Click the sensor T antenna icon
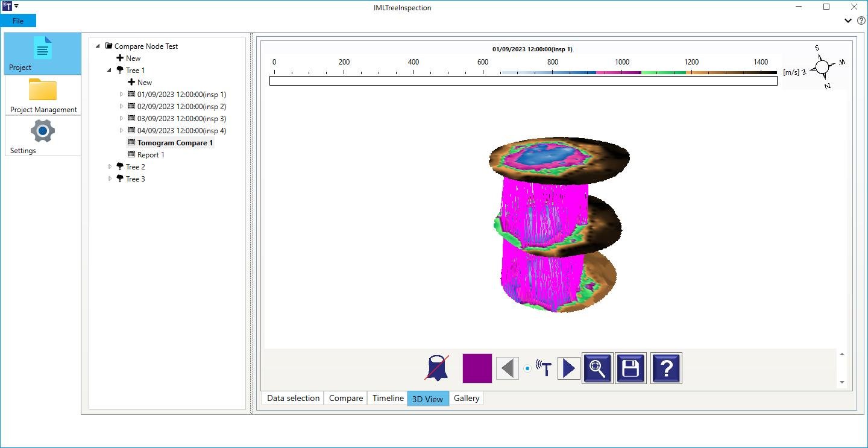 click(544, 368)
